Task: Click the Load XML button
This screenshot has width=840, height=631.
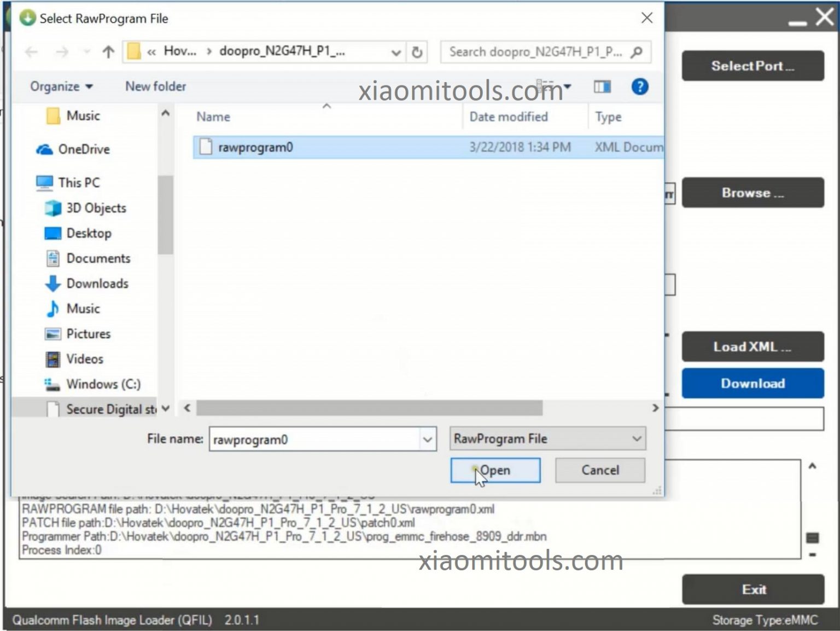Action: tap(752, 346)
